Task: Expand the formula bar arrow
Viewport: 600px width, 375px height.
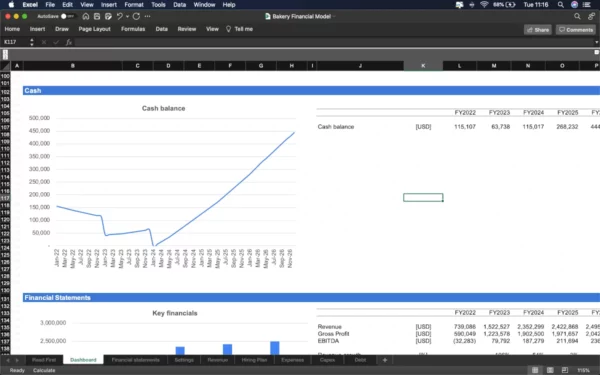Action: pyautogui.click(x=596, y=42)
